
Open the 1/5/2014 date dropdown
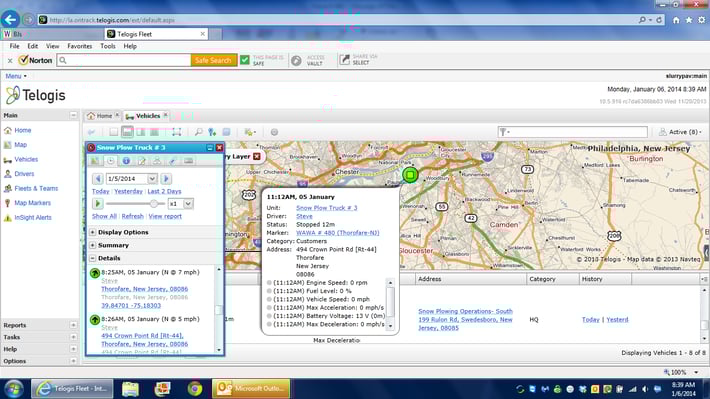152,179
